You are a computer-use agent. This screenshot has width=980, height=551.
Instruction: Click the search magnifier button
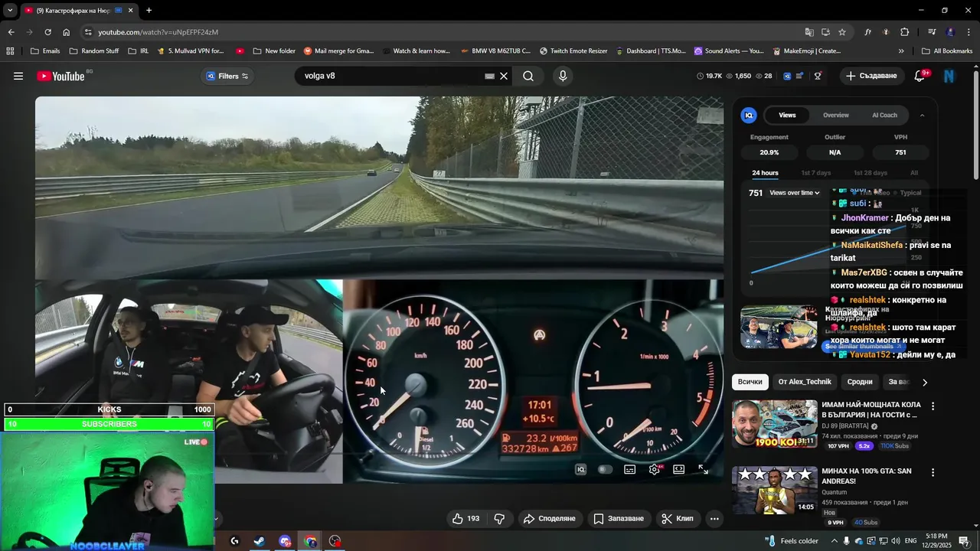coord(528,76)
